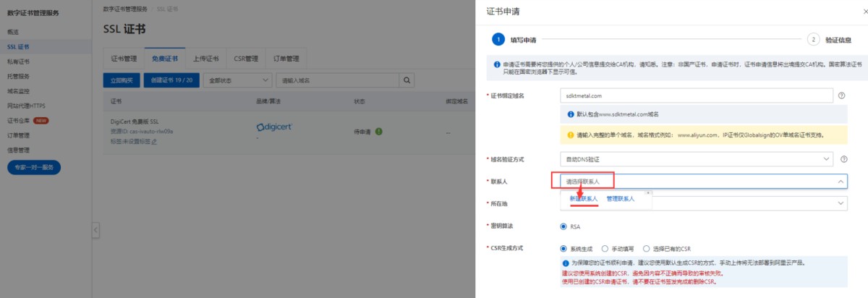Viewport: 868px width, 298px height.
Task: Click the digicert brand logo
Action: [276, 127]
